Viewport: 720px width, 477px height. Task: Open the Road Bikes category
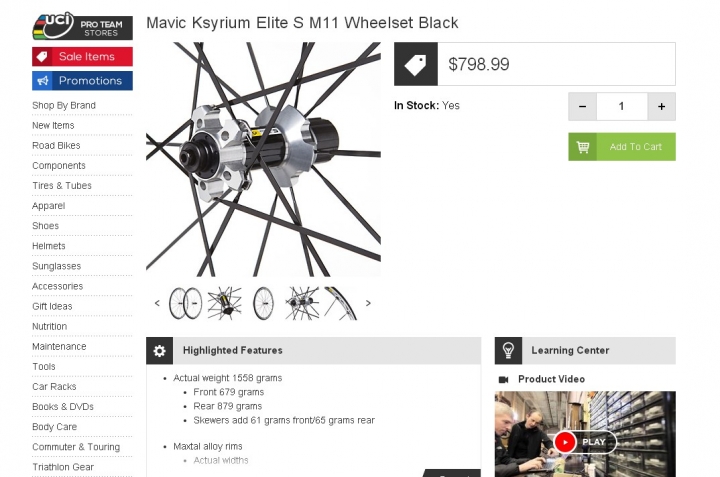pyautogui.click(x=56, y=146)
